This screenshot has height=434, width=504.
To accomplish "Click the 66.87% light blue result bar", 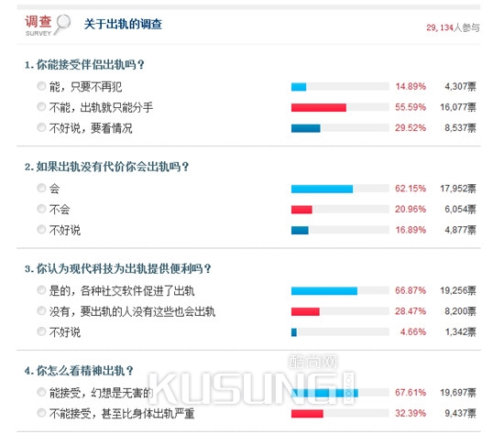I will [x=324, y=291].
